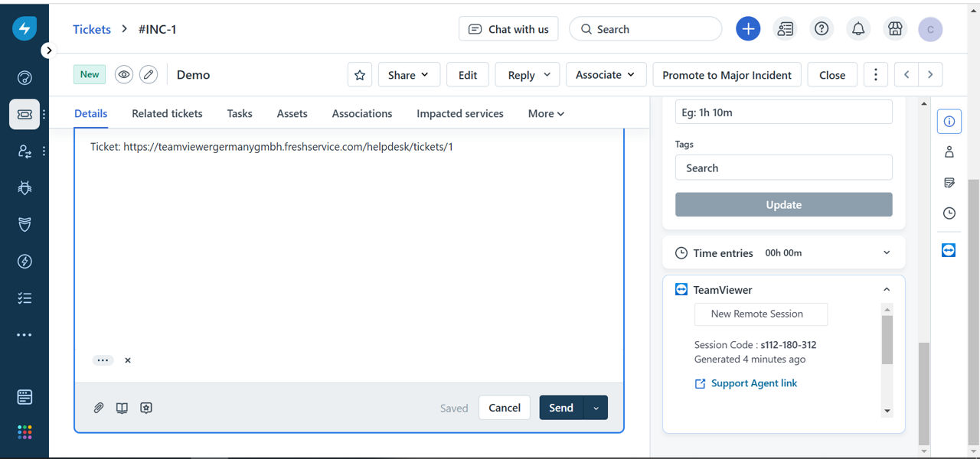Screen dimensions: 980x459
Task: Star this ticket as favorite
Action: pyautogui.click(x=360, y=75)
